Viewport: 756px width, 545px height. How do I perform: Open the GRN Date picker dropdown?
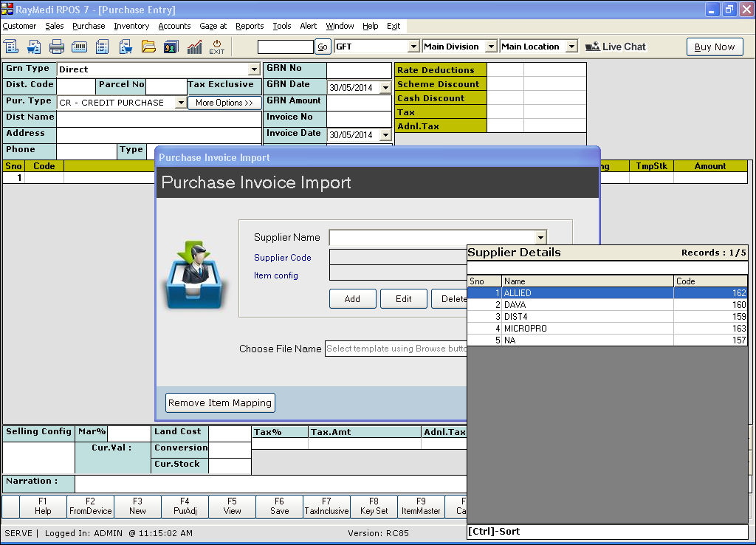pos(385,88)
